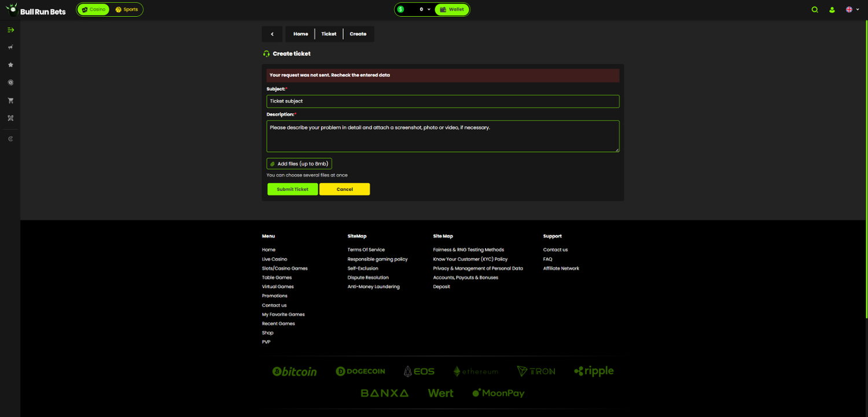868x417 pixels.
Task: Open PVP via the crossed swords icon
Action: [10, 118]
